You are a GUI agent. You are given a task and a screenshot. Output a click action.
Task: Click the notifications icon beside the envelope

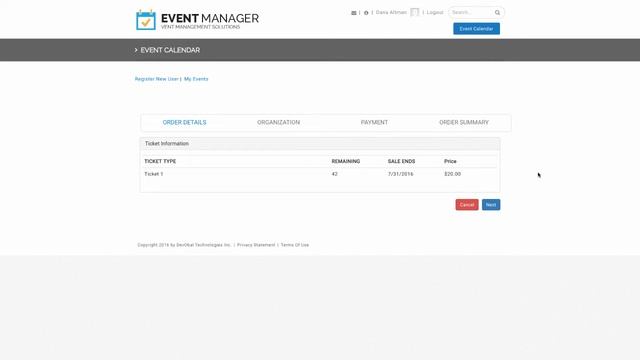coord(366,13)
